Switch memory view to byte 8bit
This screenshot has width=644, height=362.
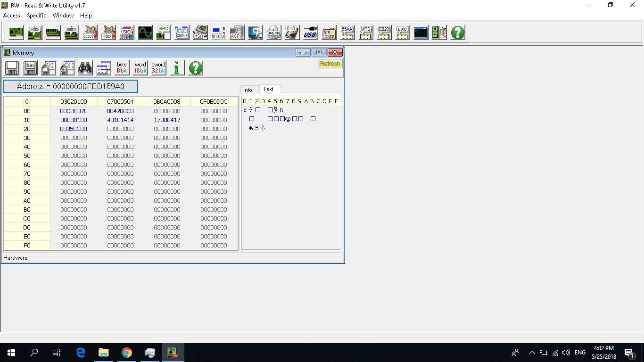[122, 68]
